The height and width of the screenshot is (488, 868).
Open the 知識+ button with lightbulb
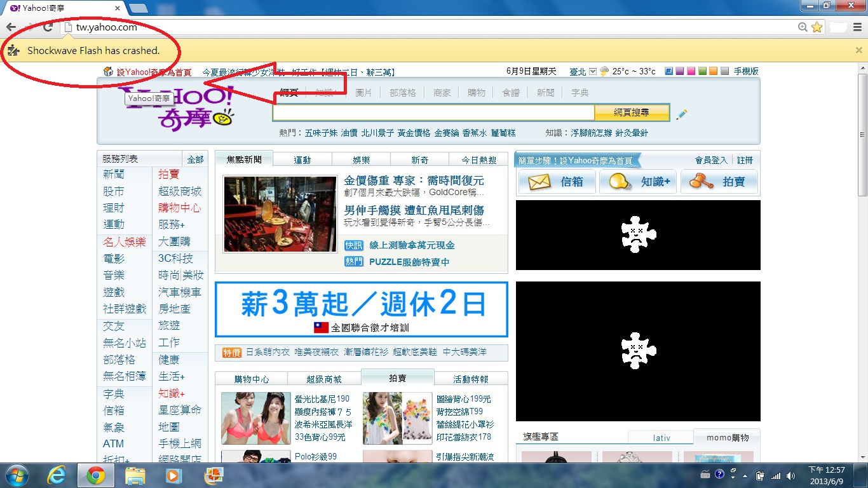click(x=639, y=182)
